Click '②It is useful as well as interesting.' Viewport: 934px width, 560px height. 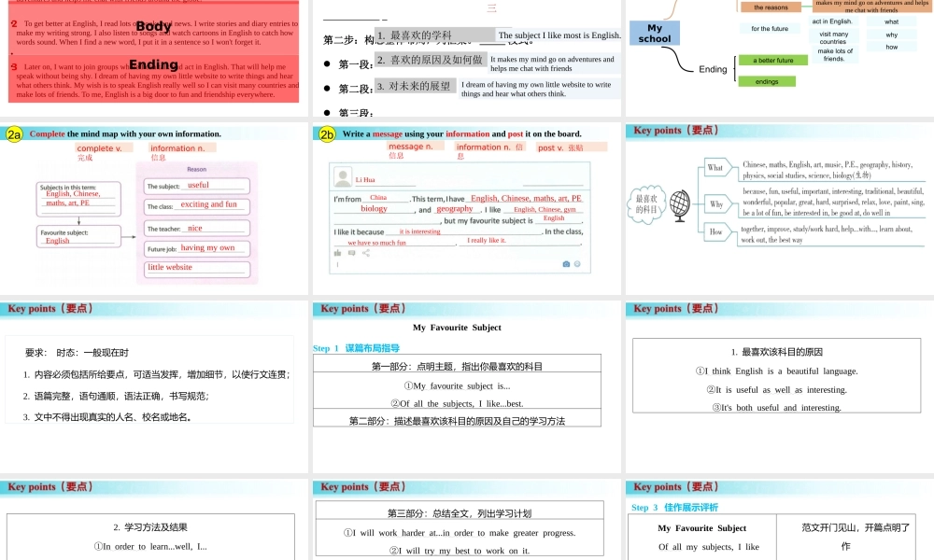tap(777, 390)
